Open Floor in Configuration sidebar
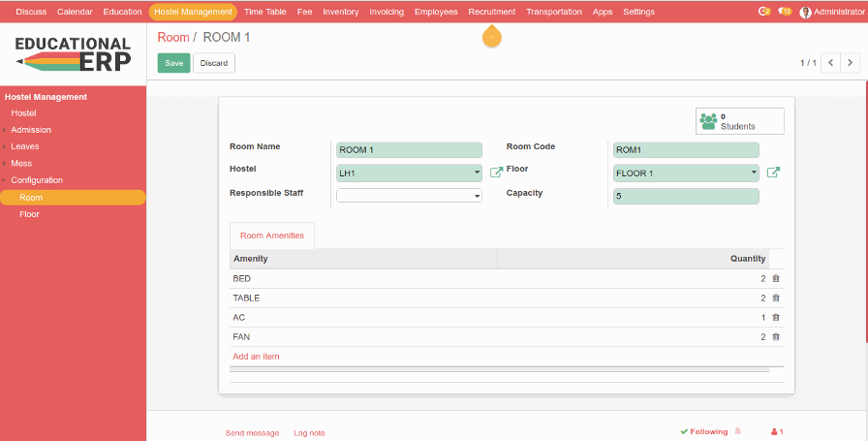Image resolution: width=868 pixels, height=441 pixels. [30, 214]
